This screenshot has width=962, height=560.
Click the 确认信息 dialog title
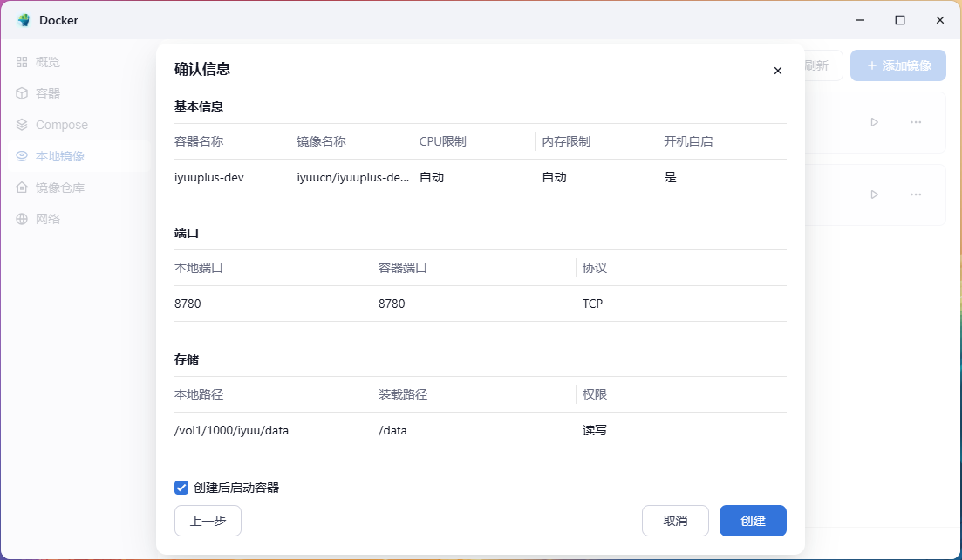202,69
